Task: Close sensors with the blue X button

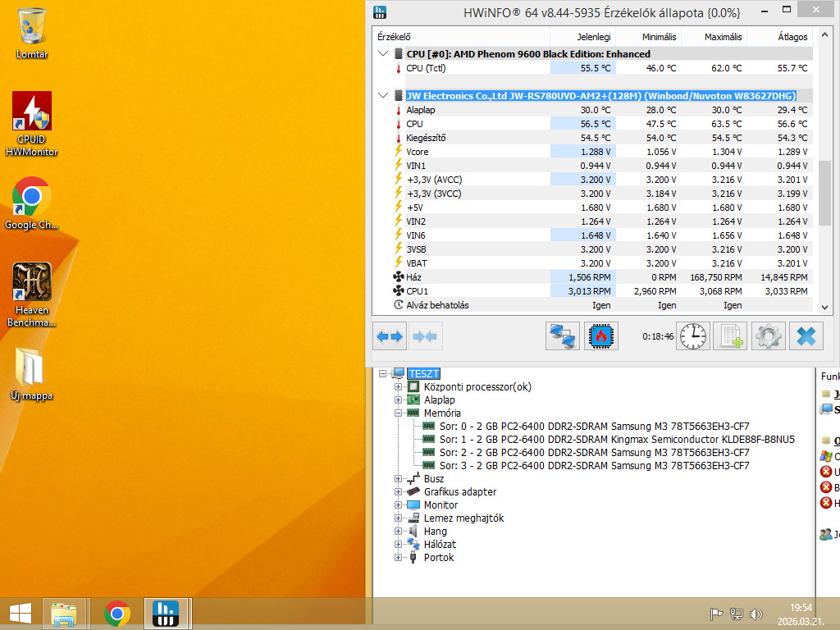Action: click(806, 336)
